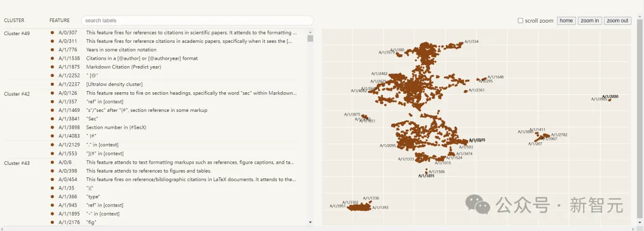Select the plot point labeled A/1/2361

(465, 91)
